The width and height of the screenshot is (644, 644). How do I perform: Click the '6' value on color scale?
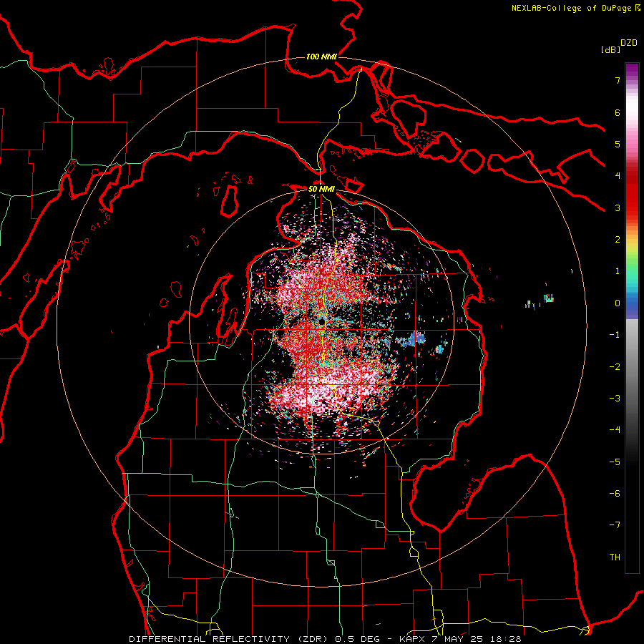tap(618, 112)
